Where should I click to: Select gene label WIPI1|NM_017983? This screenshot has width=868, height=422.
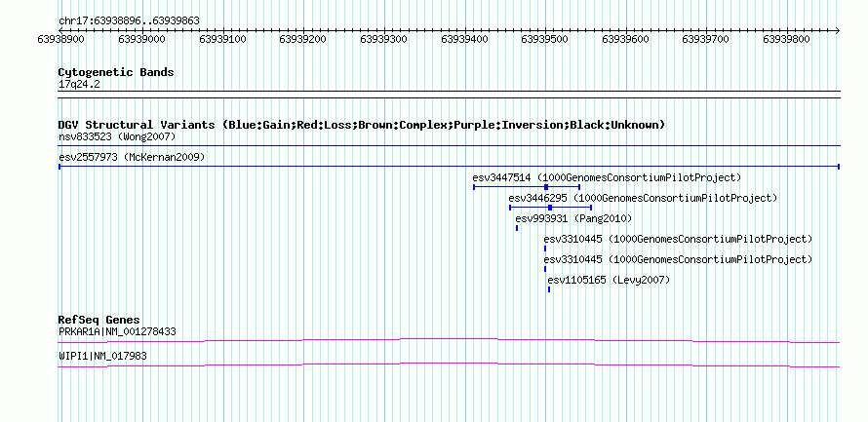click(103, 356)
